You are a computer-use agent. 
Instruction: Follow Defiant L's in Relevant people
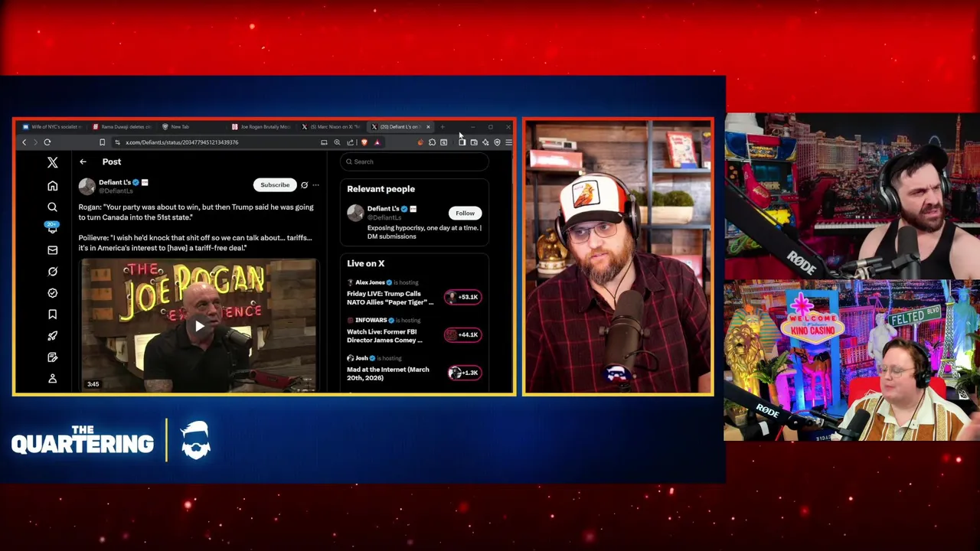click(465, 214)
